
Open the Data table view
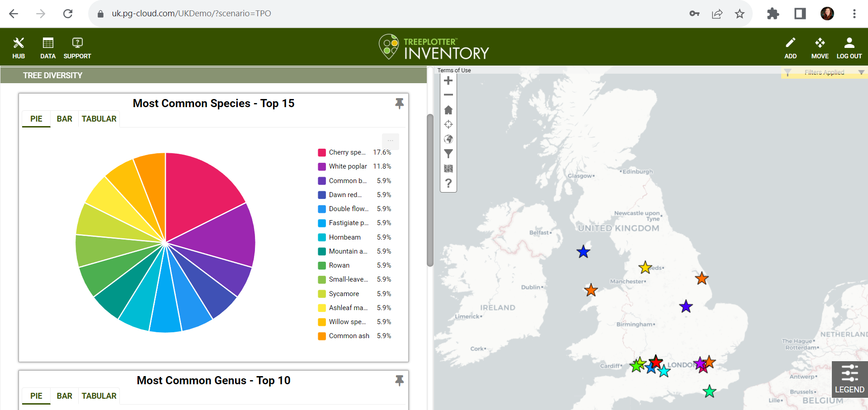(x=48, y=48)
